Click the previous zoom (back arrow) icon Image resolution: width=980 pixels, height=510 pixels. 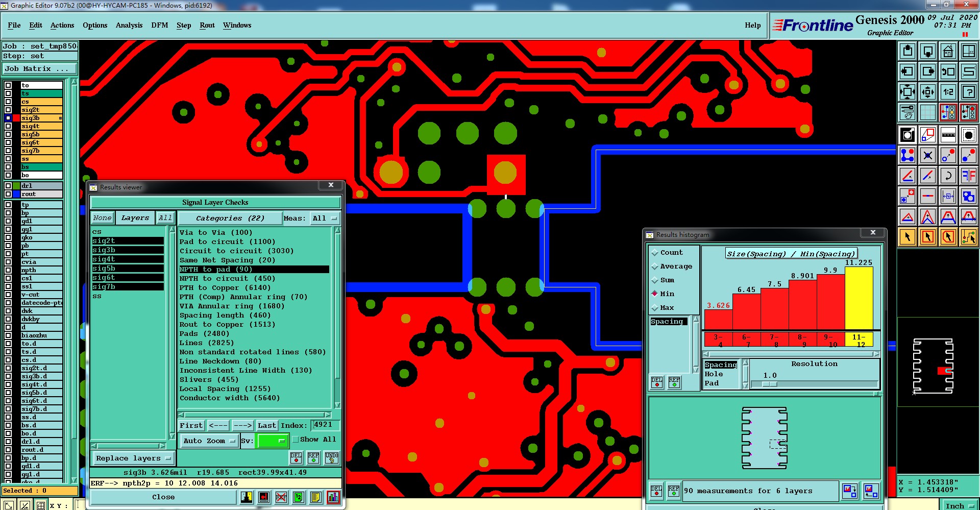(948, 71)
